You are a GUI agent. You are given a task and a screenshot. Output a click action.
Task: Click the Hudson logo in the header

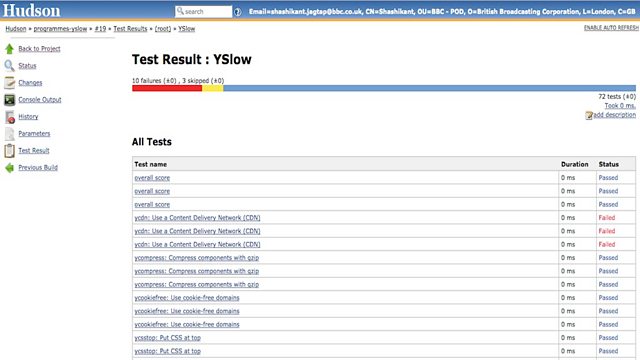click(31, 11)
